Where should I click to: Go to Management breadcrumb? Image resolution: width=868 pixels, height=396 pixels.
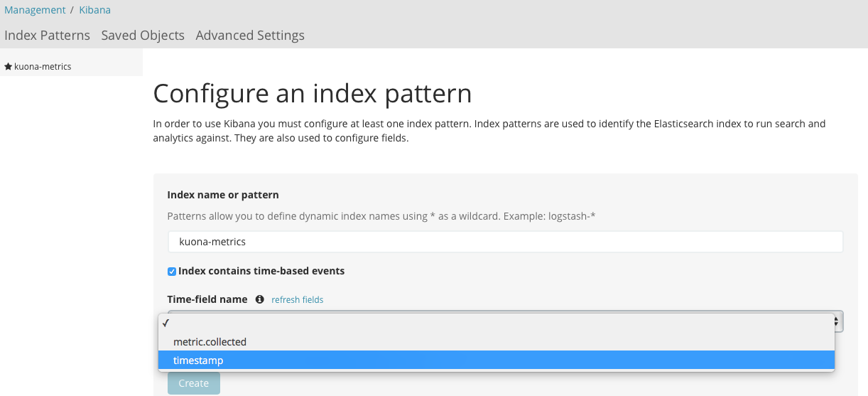[35, 10]
